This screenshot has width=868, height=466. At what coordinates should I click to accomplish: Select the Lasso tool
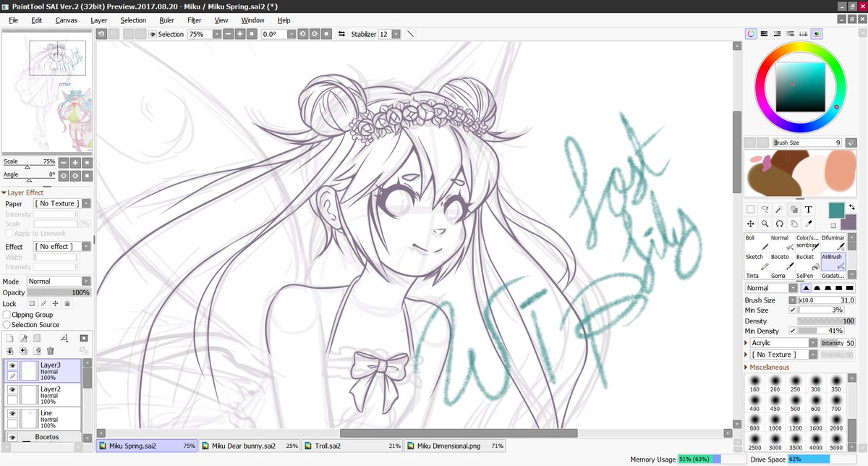(x=765, y=209)
